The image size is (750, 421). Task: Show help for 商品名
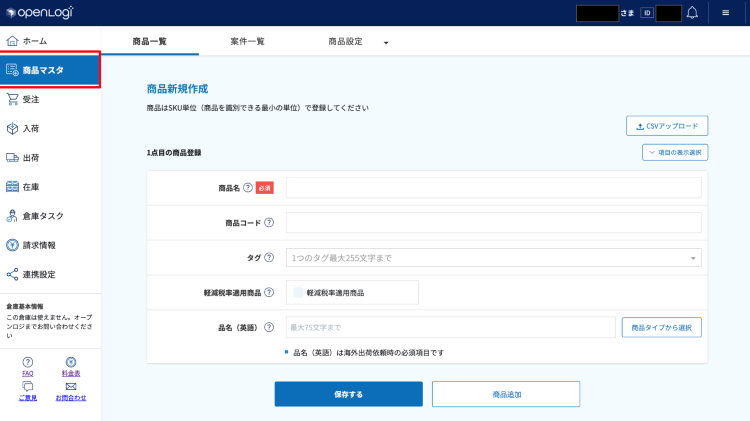(x=248, y=188)
